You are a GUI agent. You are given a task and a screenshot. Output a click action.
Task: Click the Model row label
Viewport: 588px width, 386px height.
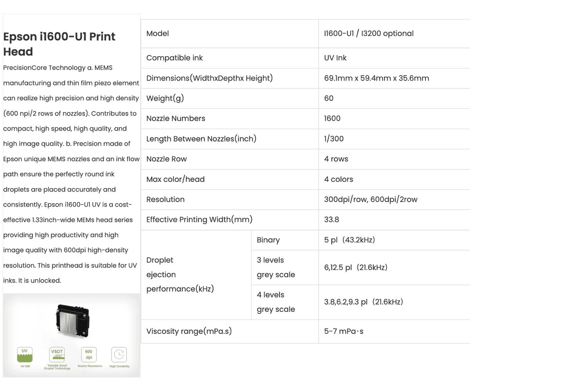coord(158,33)
